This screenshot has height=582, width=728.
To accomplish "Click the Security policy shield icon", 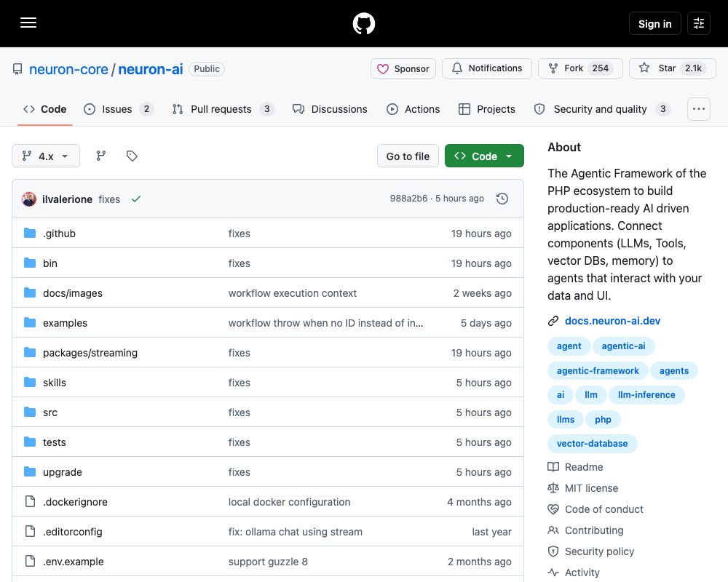I will (553, 551).
